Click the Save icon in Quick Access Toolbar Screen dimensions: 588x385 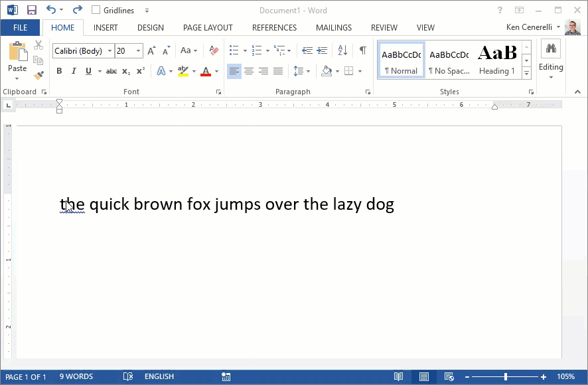(31, 10)
